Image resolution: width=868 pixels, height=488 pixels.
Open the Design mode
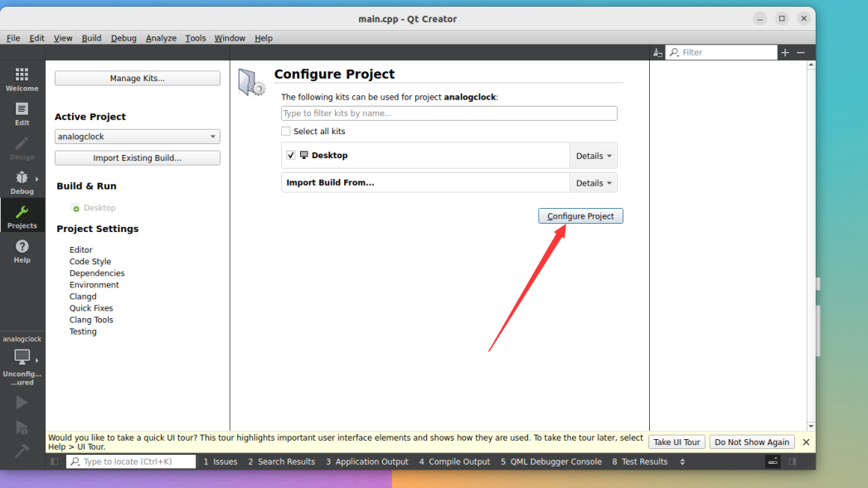(x=22, y=148)
